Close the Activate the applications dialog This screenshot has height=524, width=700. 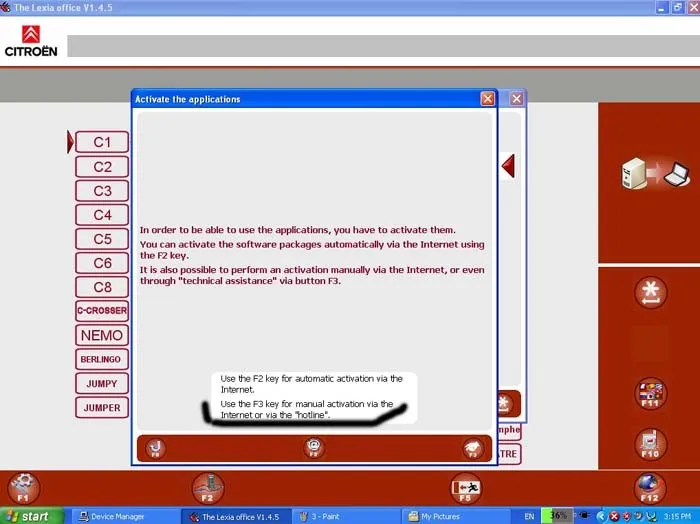[488, 99]
